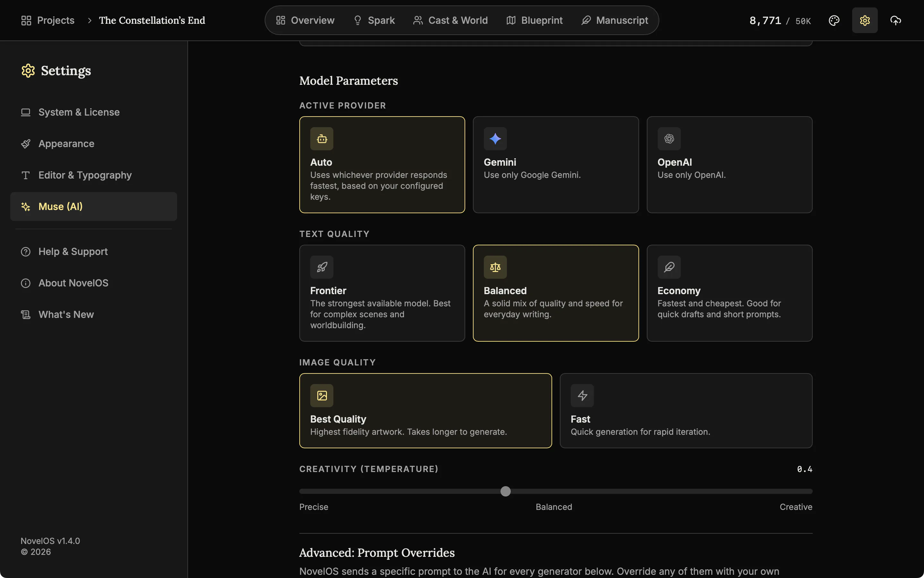Click the 0.4 temperature value
The width and height of the screenshot is (924, 578).
pos(805,469)
